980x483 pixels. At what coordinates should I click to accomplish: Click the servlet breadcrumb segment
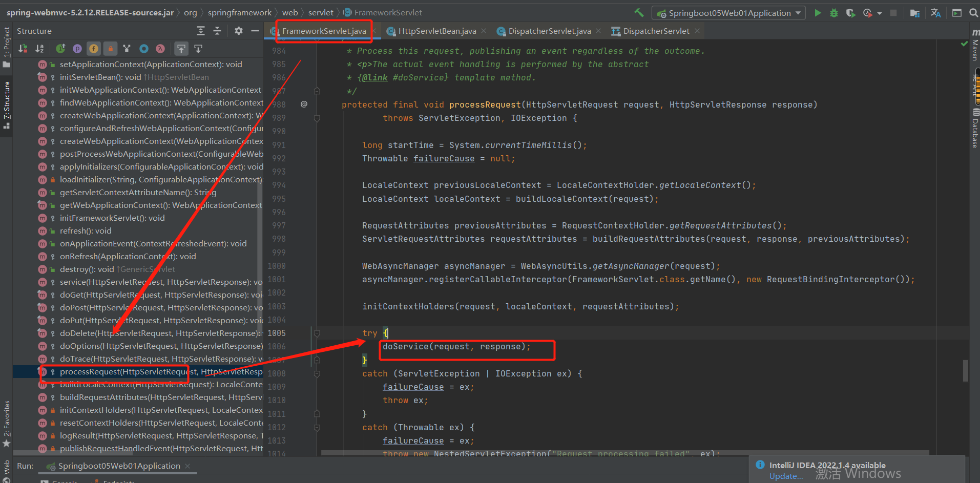[321, 13]
